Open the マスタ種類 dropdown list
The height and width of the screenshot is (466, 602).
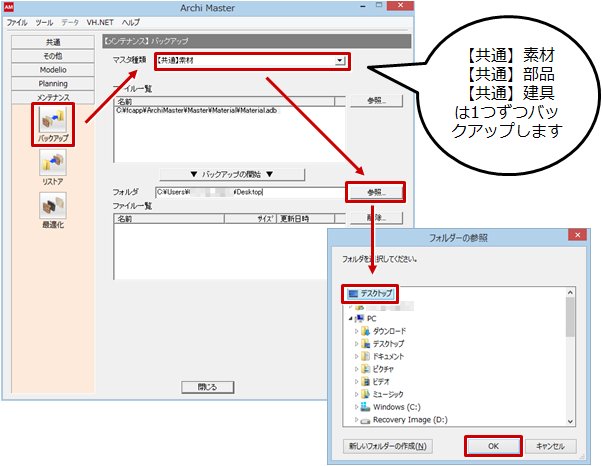(x=341, y=61)
